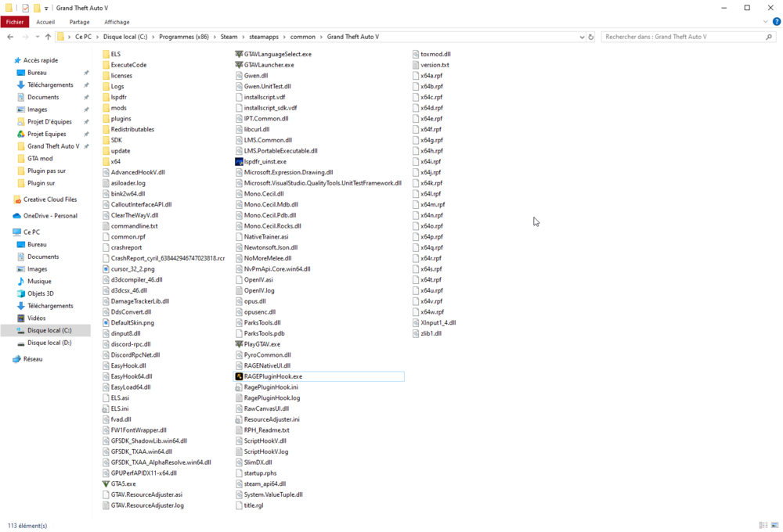This screenshot has width=783, height=532.
Task: Expand chevron after Ce PC in path
Action: (97, 37)
